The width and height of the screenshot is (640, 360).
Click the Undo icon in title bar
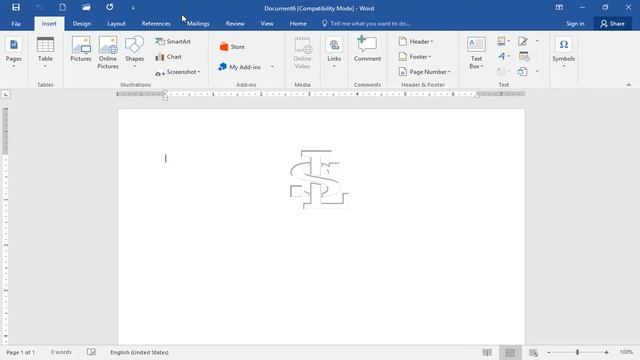40,7
